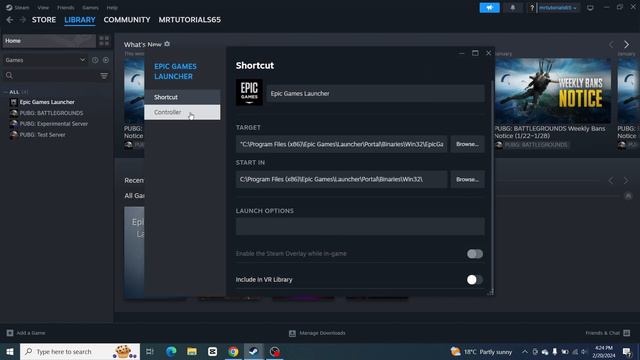Click Browse next to Target field

coord(467,144)
